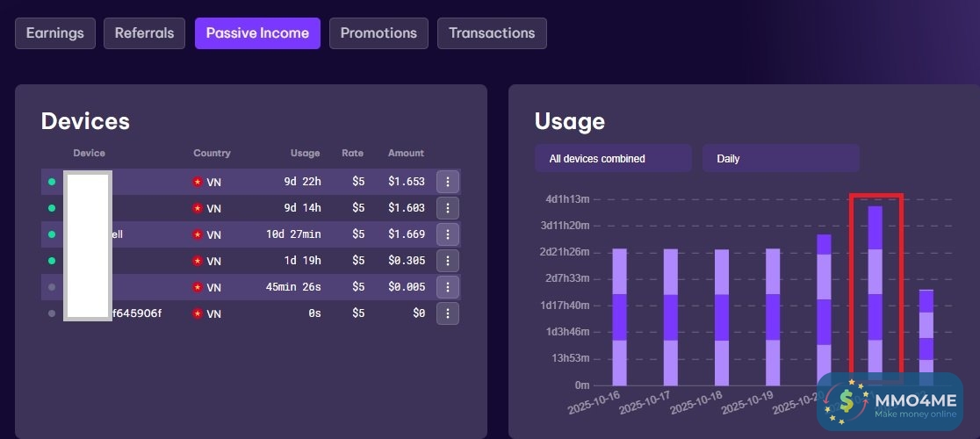This screenshot has height=439, width=980.
Task: Go to the Promotions tab
Action: coord(378,33)
